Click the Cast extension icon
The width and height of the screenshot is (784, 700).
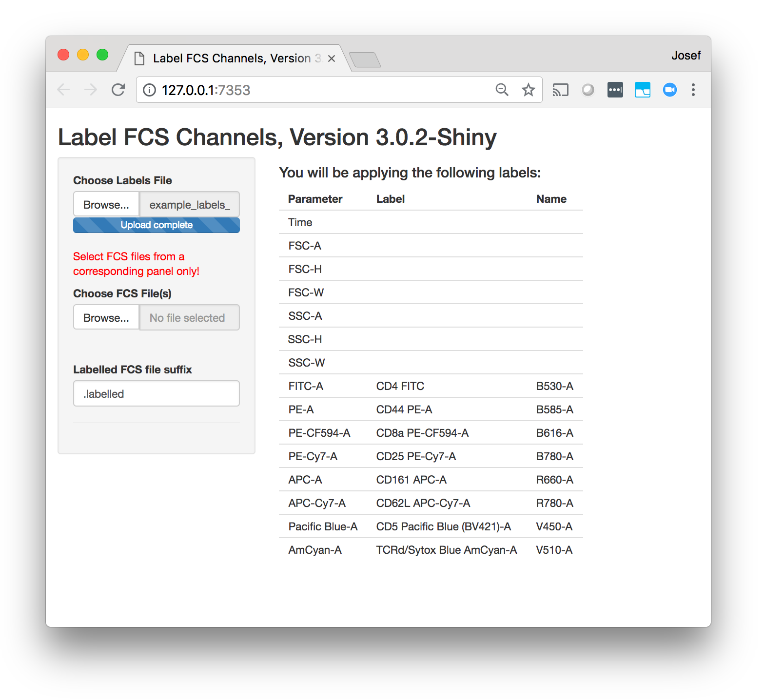coord(560,90)
